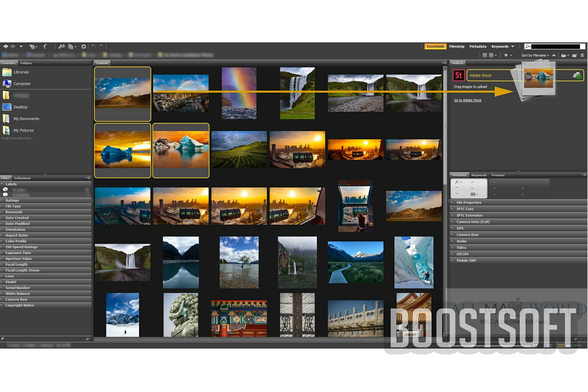Click the smaller thumbnail size icon
The width and height of the screenshot is (588, 392).
point(449,345)
